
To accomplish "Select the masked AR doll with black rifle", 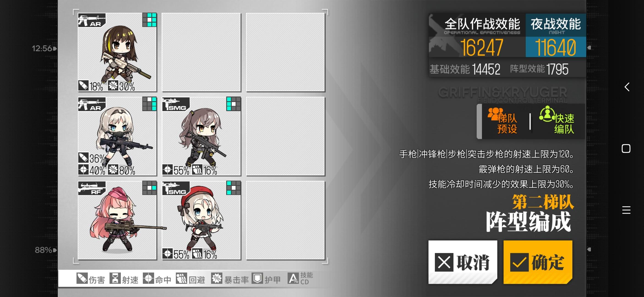I will click(117, 136).
